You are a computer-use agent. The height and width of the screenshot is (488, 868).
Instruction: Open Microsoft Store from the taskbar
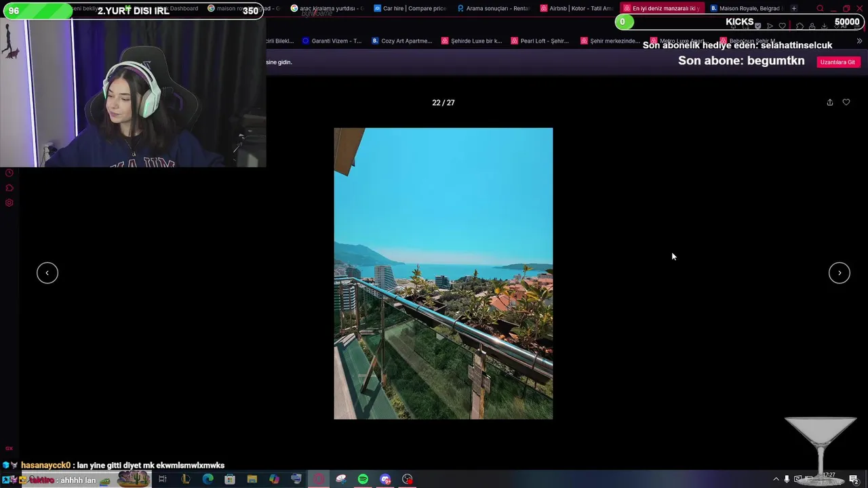230,479
